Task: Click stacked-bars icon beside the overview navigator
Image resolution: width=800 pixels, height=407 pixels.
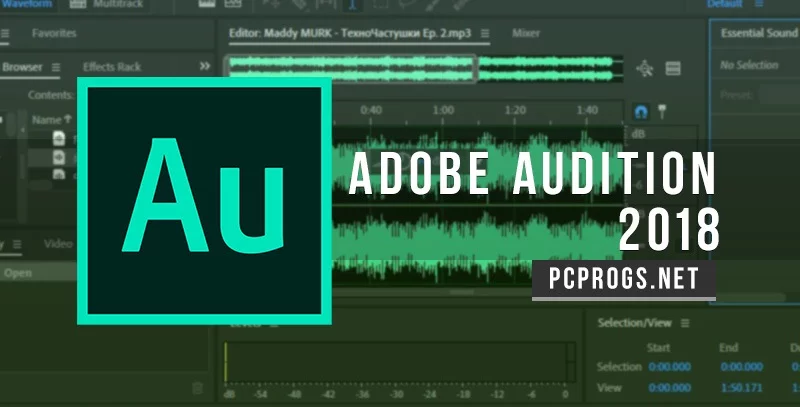Action: pos(673,68)
